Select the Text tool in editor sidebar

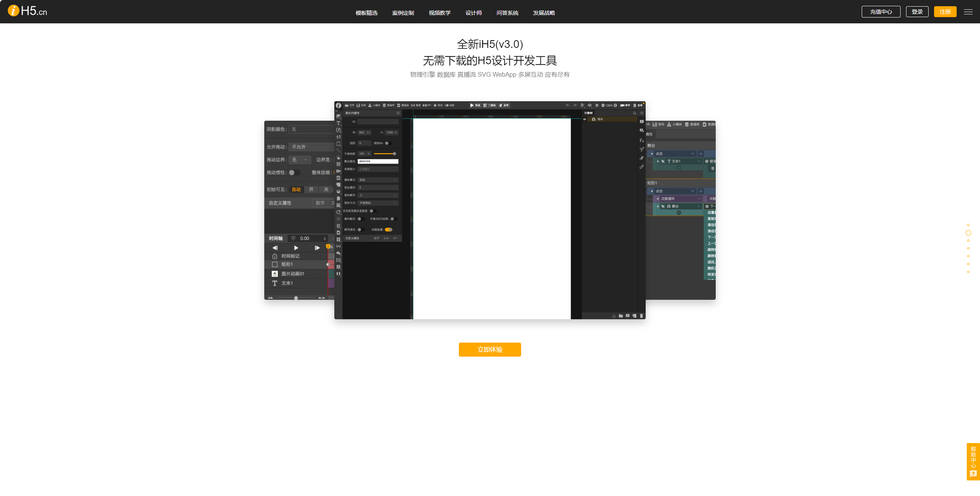pos(338,123)
